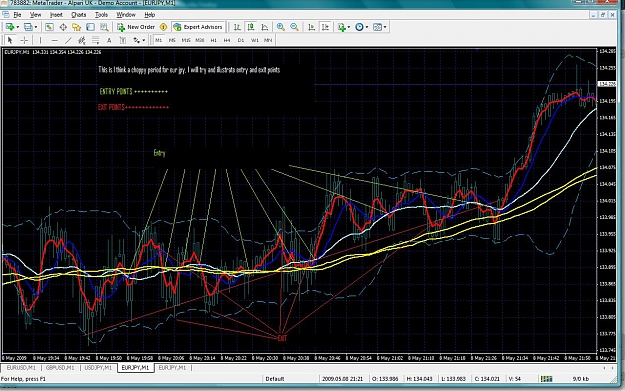Switch to the H1 timeframe
Screen dimensions: 625x391
click(214, 40)
